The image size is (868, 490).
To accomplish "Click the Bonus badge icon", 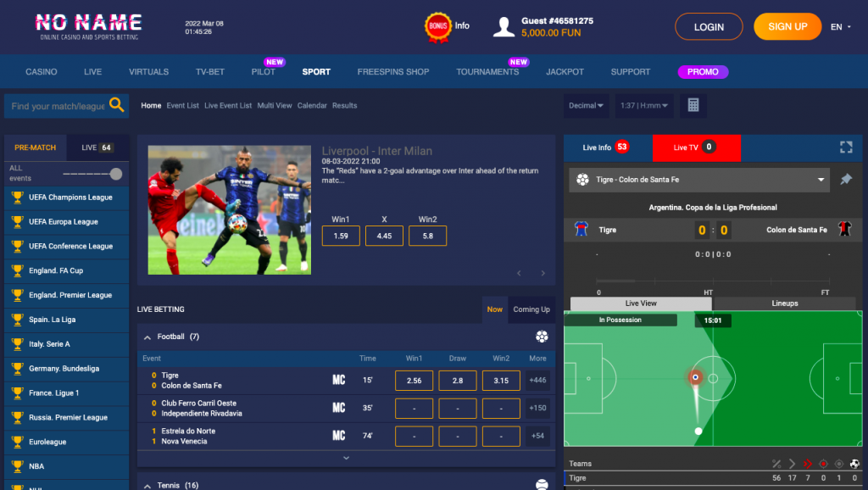I will (438, 26).
